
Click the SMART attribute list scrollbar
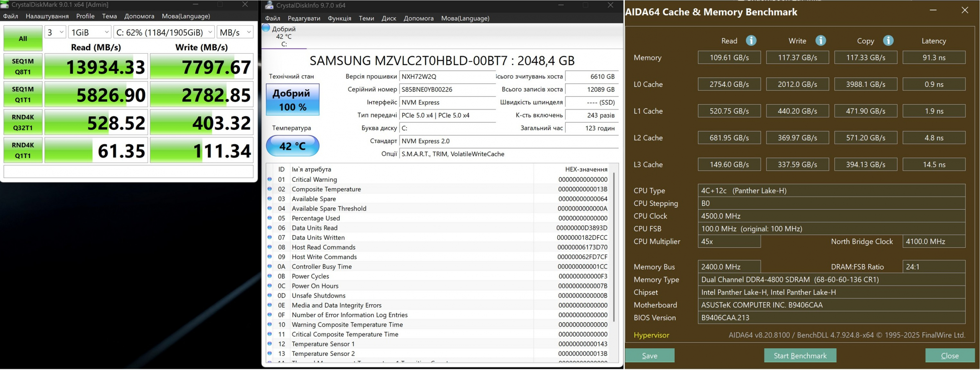(x=614, y=245)
